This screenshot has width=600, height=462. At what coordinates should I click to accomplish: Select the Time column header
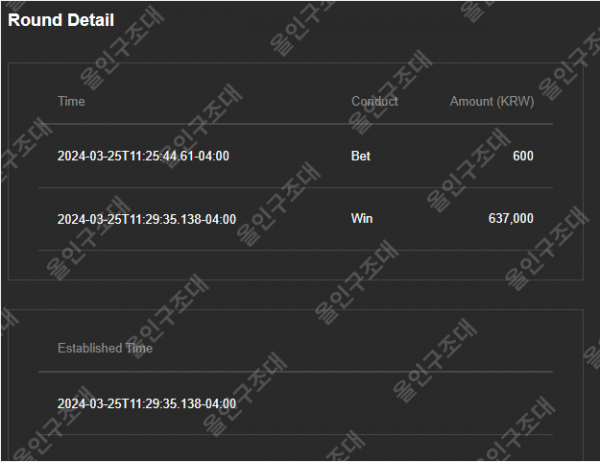[x=71, y=101]
